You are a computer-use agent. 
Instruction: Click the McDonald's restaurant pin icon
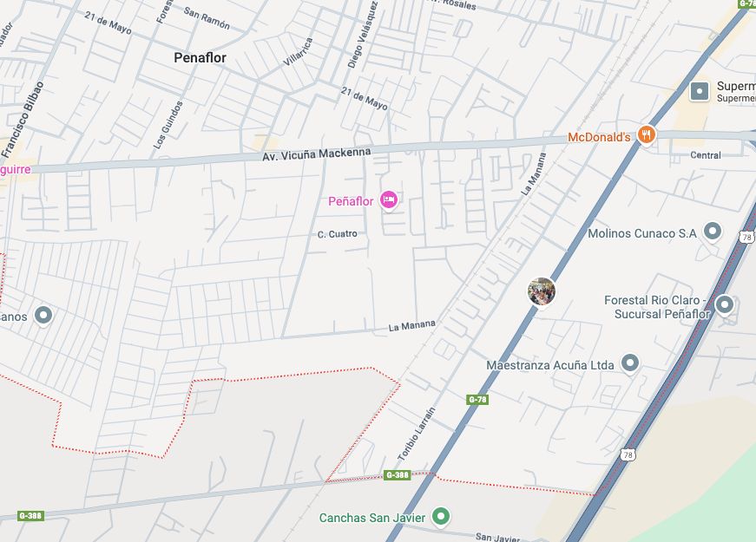coord(646,135)
